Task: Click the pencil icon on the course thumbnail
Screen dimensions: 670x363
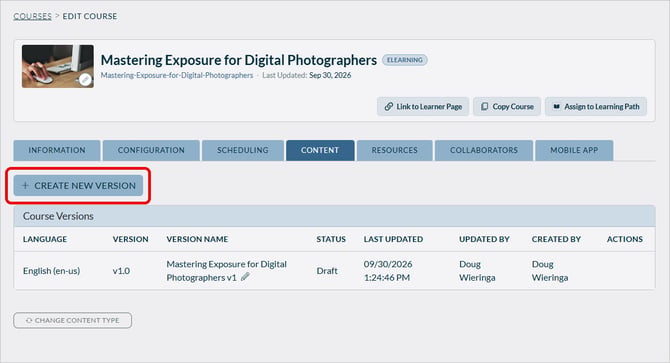Action: tap(85, 79)
